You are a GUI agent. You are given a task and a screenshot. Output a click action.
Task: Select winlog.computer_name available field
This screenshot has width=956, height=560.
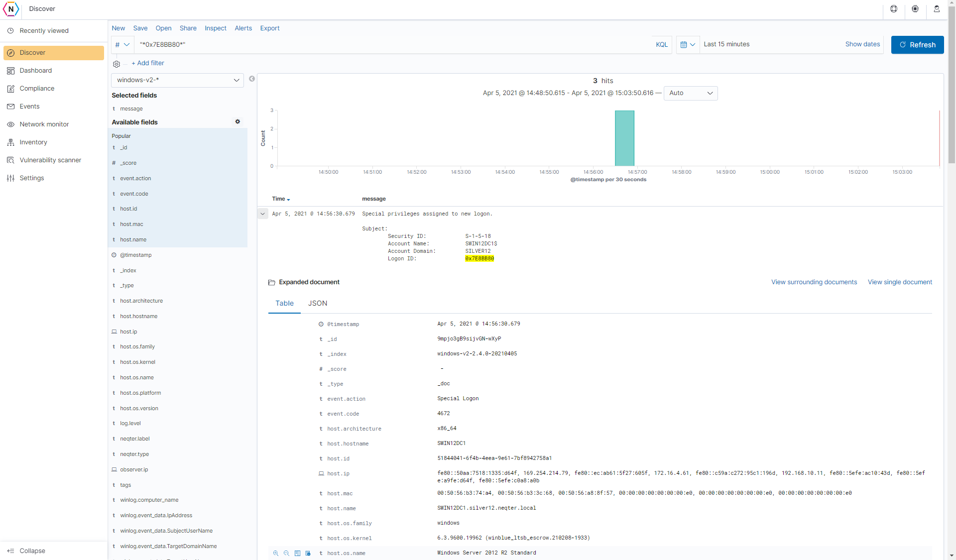click(x=149, y=500)
